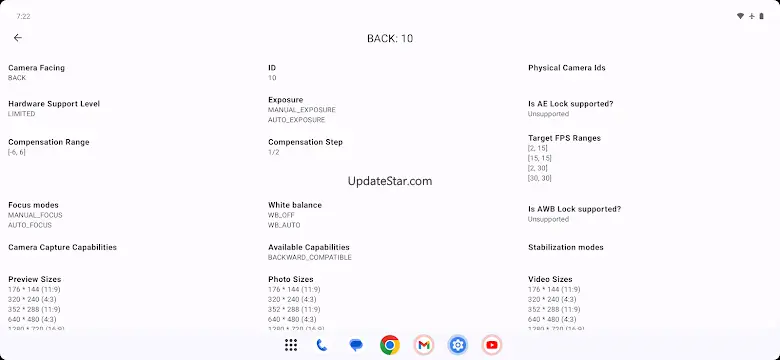Click the 'Target FPS Ranges' heading
The width and height of the screenshot is (780, 360).
(565, 138)
